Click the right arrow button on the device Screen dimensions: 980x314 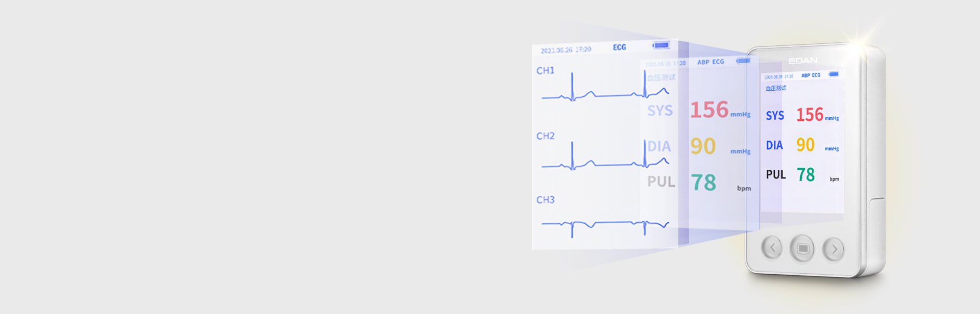(x=834, y=249)
